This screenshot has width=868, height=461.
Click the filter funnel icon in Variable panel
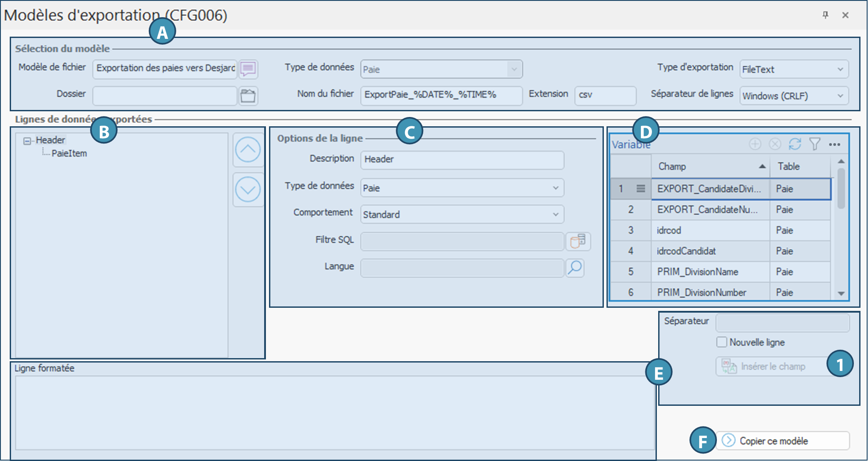[x=815, y=144]
